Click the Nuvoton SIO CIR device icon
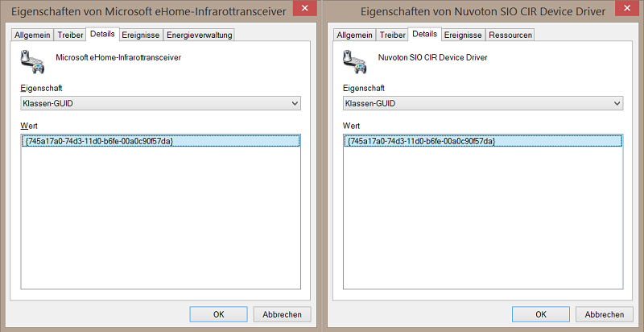This screenshot has width=644, height=332. tap(354, 62)
